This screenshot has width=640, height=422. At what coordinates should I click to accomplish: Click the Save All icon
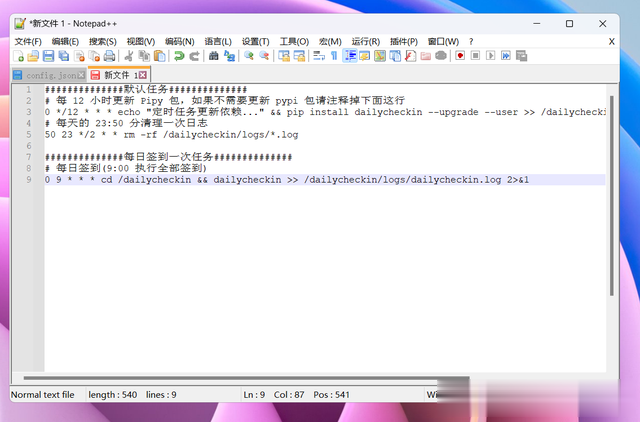point(64,56)
